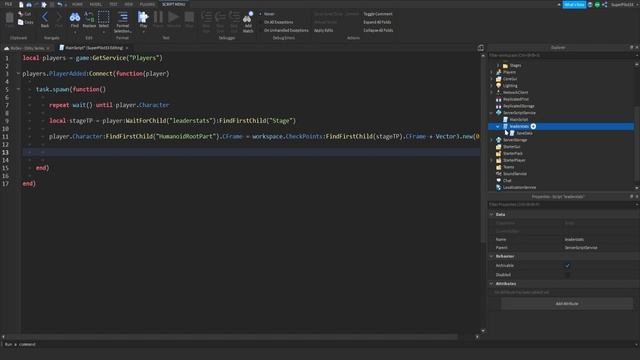The width and height of the screenshot is (640, 360).
Task: Click the Pause button in Test group
Action: tap(158, 17)
